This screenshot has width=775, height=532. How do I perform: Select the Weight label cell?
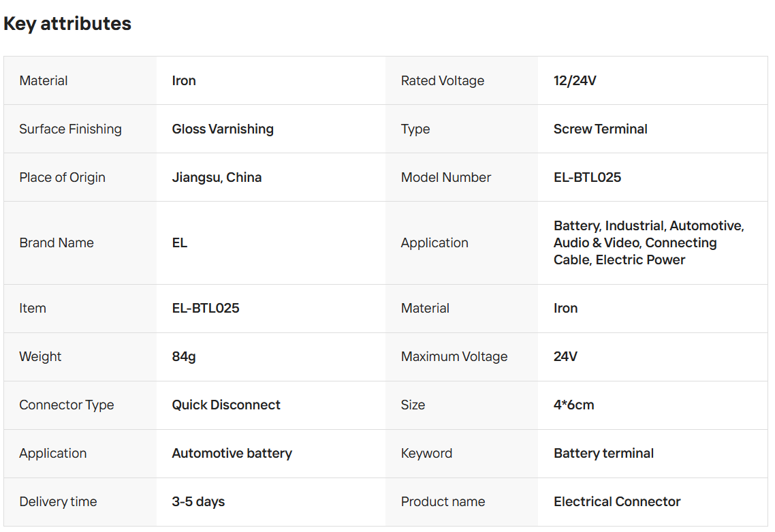[x=40, y=357]
